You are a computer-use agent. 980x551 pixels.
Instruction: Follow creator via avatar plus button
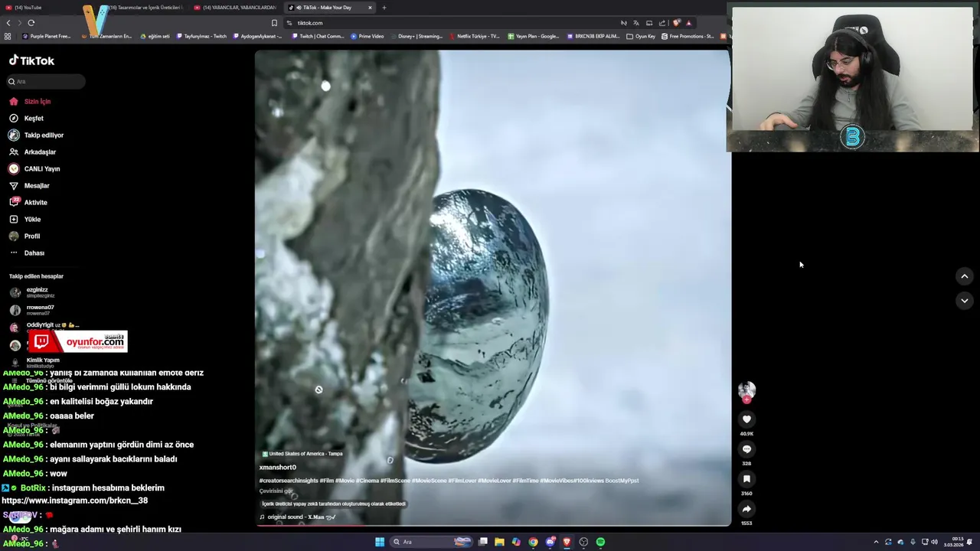pos(746,399)
